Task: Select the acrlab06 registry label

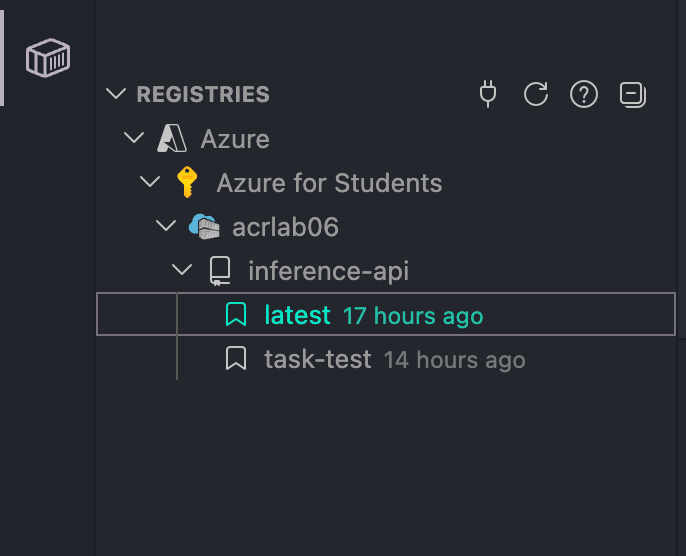Action: point(285,227)
